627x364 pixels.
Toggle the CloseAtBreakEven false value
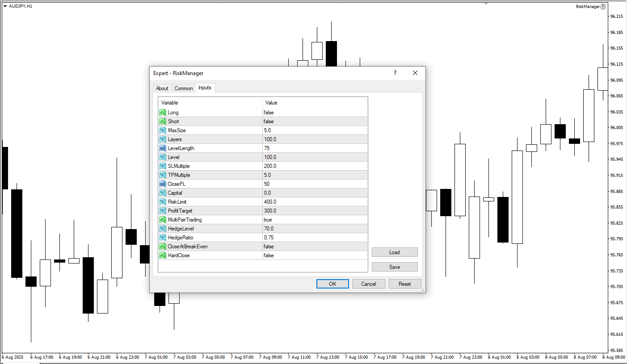(314, 247)
